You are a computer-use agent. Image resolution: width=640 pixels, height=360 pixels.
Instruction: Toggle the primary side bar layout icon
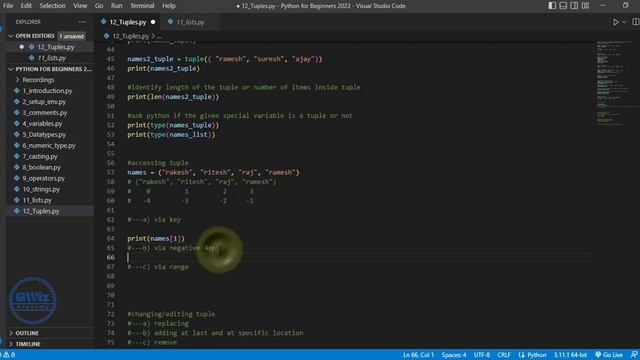552,6
